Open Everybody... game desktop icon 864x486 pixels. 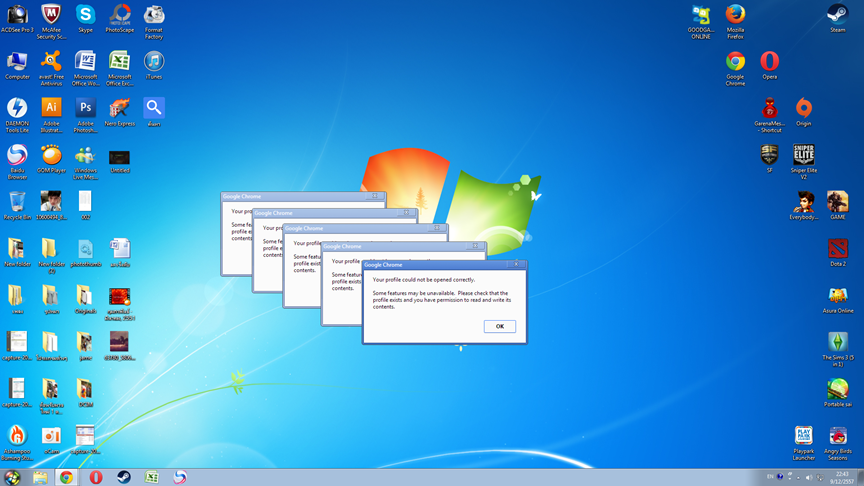click(803, 206)
